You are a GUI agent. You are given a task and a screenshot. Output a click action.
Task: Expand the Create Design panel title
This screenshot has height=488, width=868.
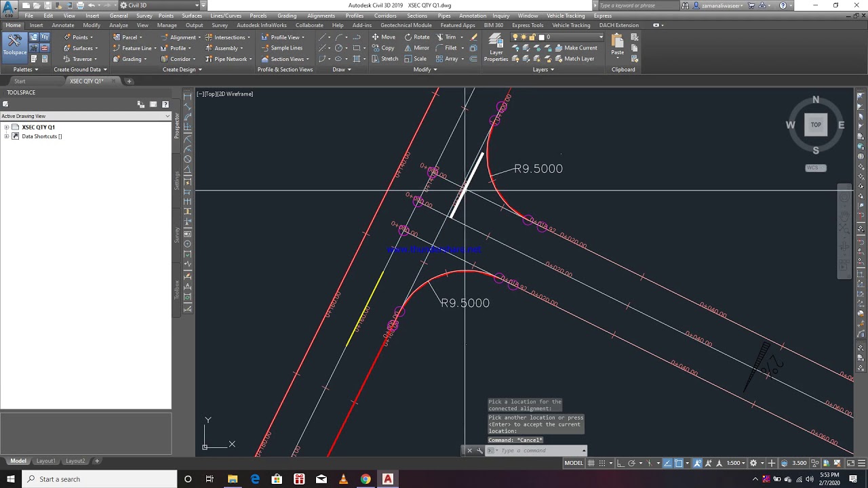tap(182, 69)
